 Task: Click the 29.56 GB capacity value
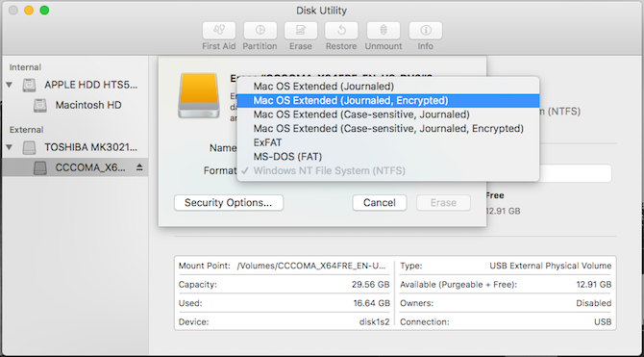tap(370, 285)
